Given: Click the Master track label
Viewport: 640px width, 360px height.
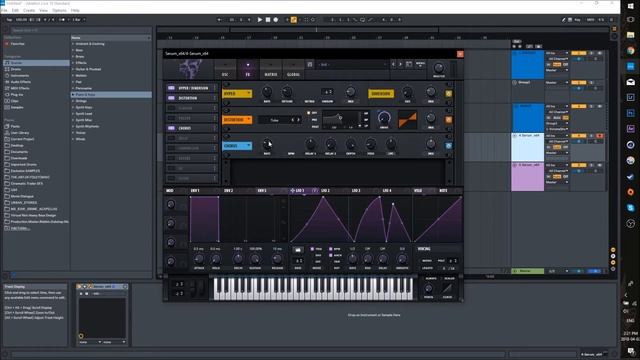Looking at the screenshot, I should point(527,271).
